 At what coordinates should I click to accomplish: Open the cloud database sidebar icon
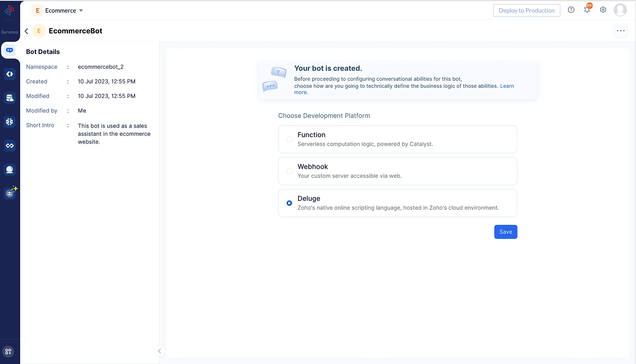coord(10,98)
